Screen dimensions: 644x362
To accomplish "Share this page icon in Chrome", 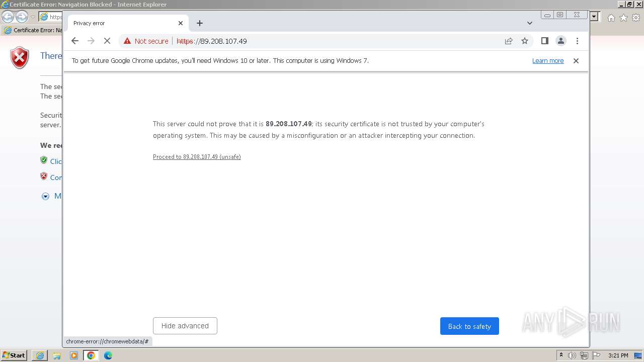I will click(509, 41).
